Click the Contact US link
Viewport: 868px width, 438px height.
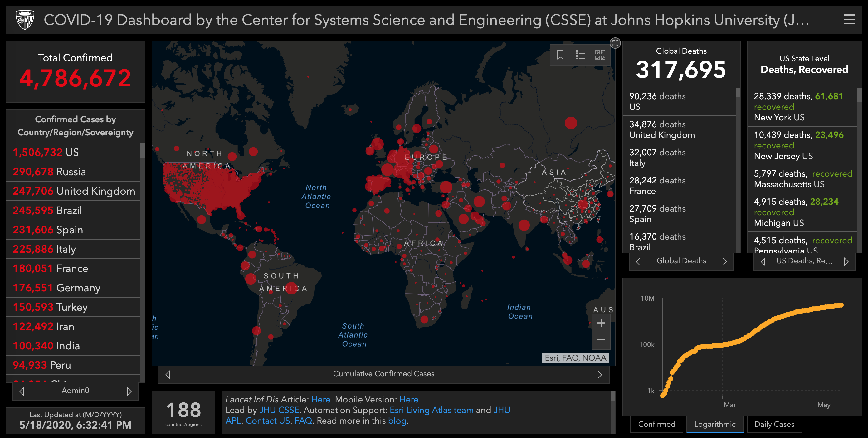(267, 421)
